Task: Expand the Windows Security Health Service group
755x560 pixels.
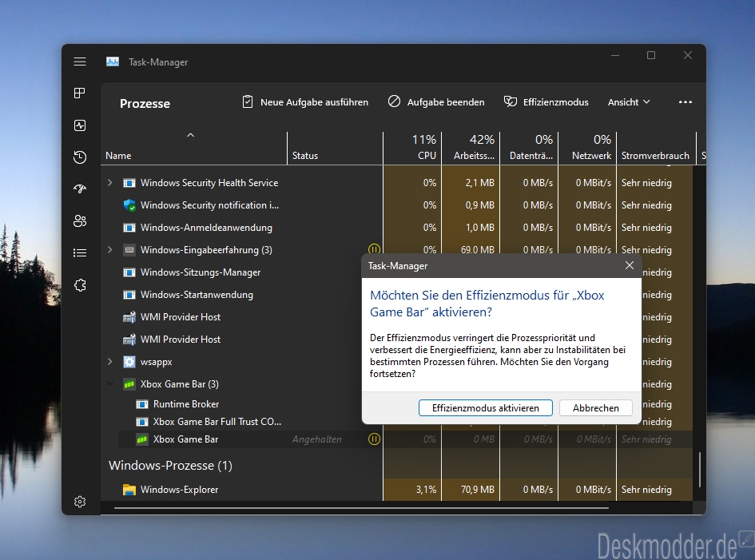Action: click(109, 182)
